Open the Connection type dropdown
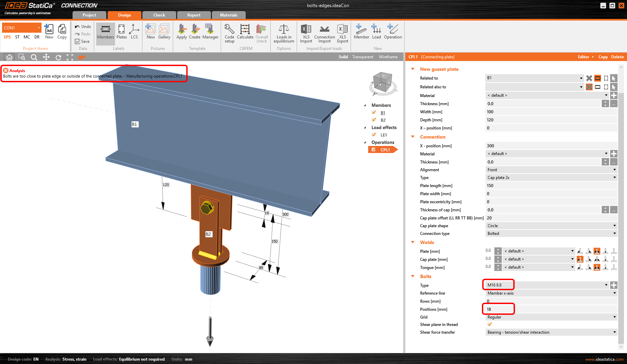The image size is (627, 364). (x=551, y=234)
